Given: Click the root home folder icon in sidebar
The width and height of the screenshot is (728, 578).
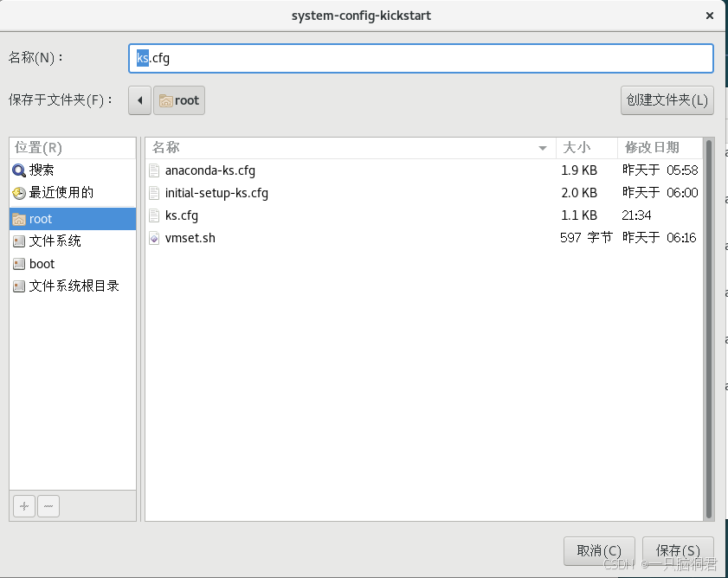Looking at the screenshot, I should 19,219.
